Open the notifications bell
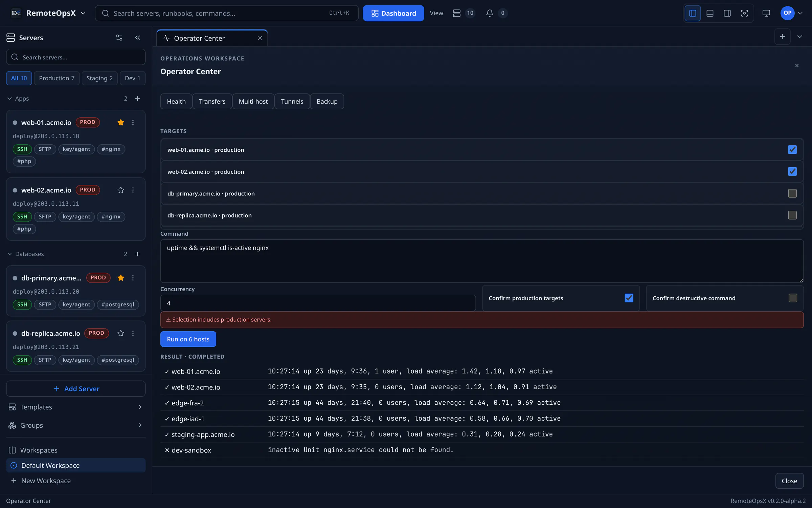The image size is (812, 508). (x=489, y=13)
